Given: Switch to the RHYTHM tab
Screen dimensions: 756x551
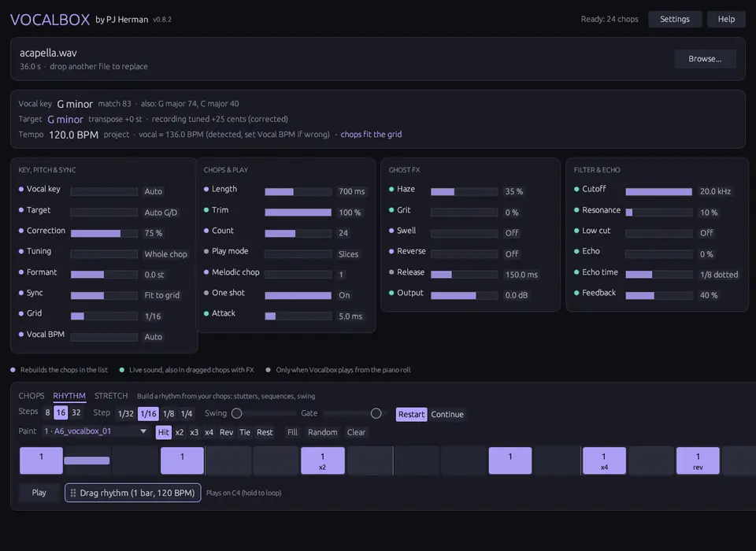Looking at the screenshot, I should [69, 396].
